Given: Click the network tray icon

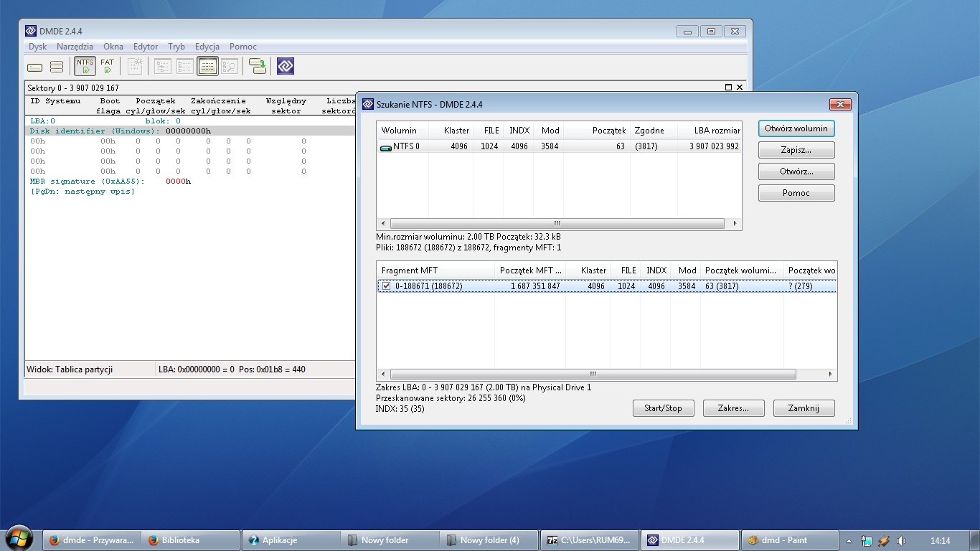Looking at the screenshot, I should [x=867, y=540].
